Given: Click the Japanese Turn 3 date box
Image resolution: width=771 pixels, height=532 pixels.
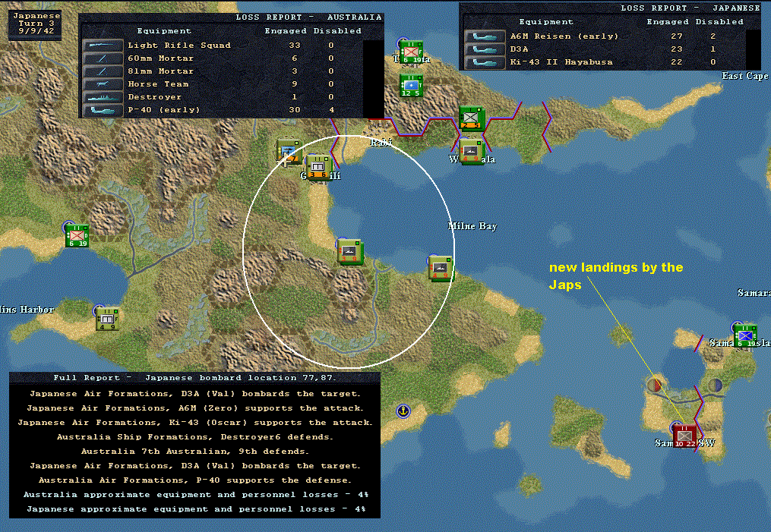Looking at the screenshot, I should click(35, 24).
